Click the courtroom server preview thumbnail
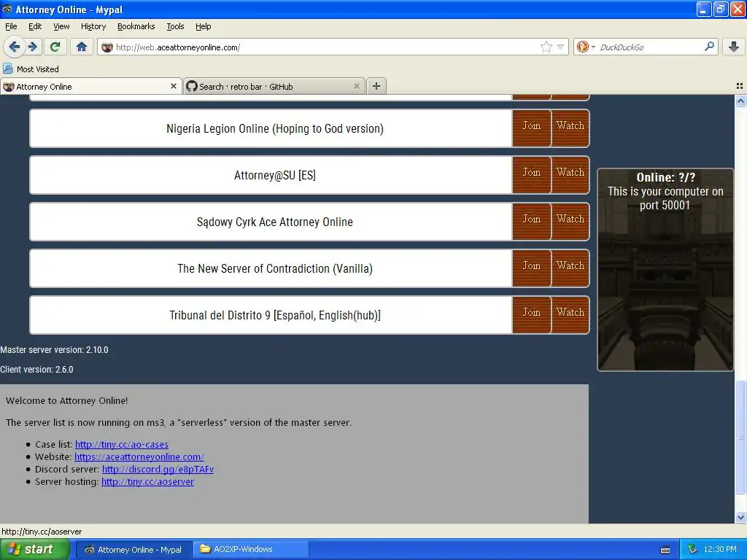747x560 pixels. 665,270
